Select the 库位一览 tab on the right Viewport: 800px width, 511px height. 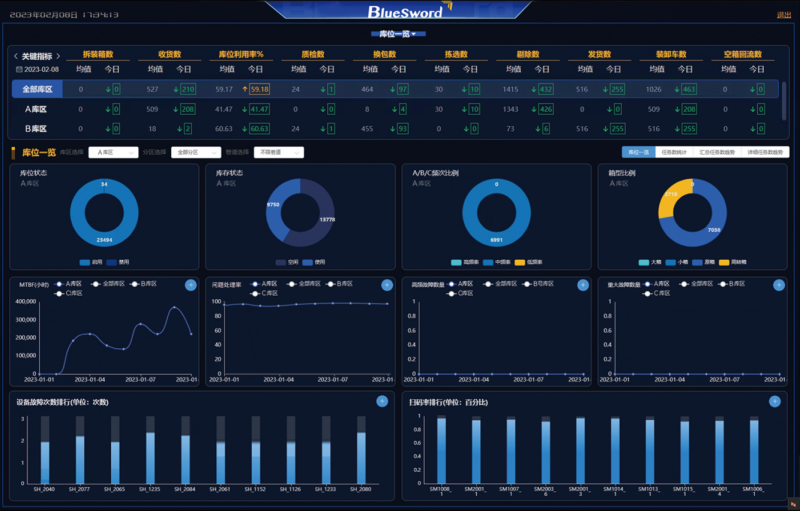[x=638, y=152]
